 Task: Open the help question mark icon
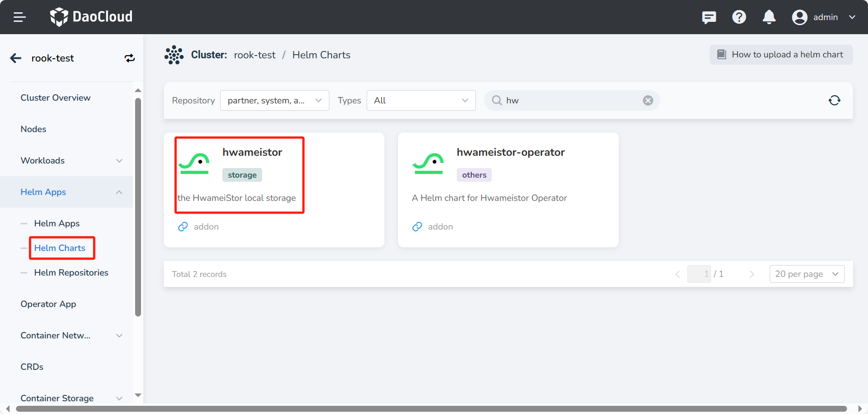(739, 17)
